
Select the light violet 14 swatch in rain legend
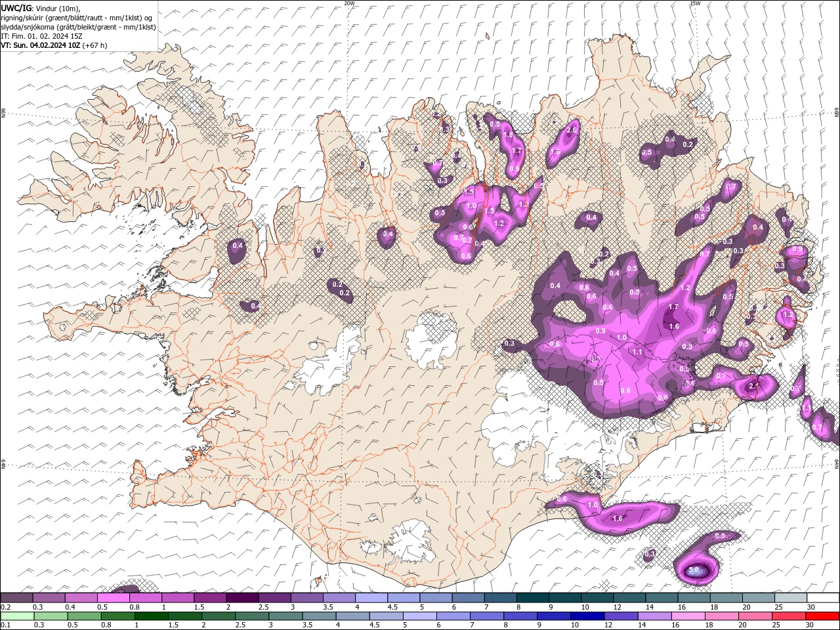(x=654, y=616)
